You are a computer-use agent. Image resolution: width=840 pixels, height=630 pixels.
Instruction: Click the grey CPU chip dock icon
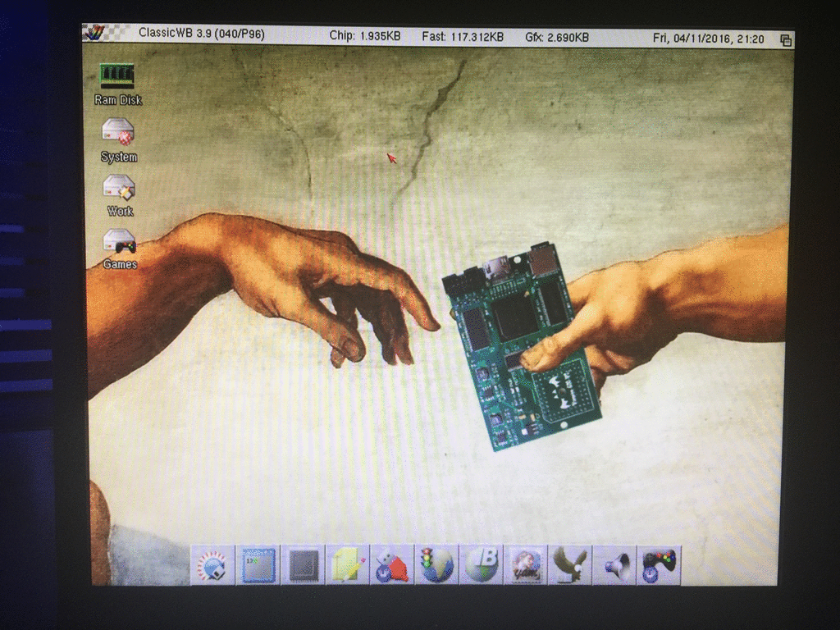pos(304,565)
